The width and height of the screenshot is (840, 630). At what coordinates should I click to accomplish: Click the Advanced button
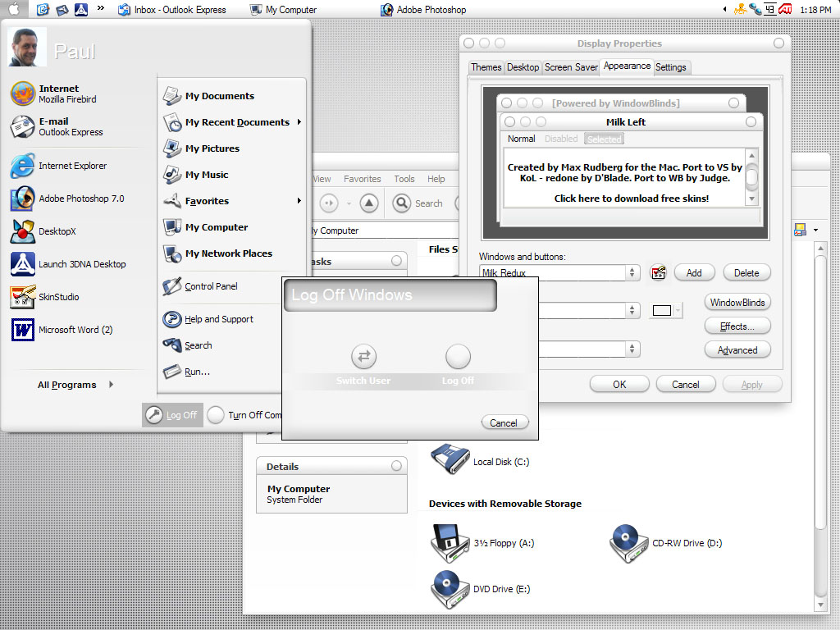737,349
